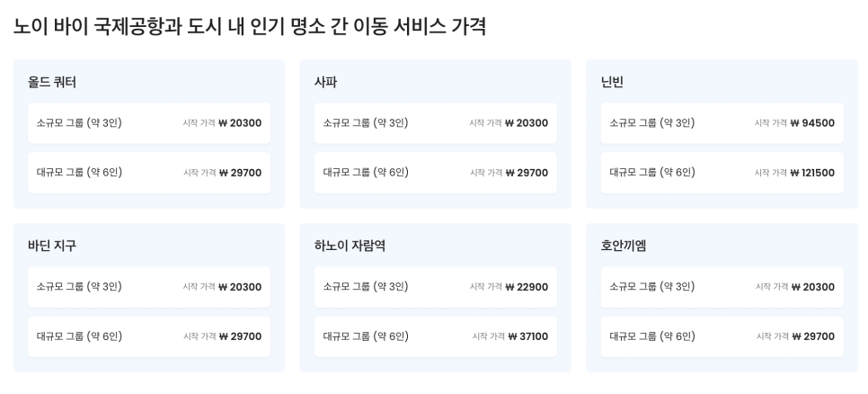Click the 사파 대규모 그룹 ₩29700 row
The height and width of the screenshot is (394, 868).
[436, 173]
